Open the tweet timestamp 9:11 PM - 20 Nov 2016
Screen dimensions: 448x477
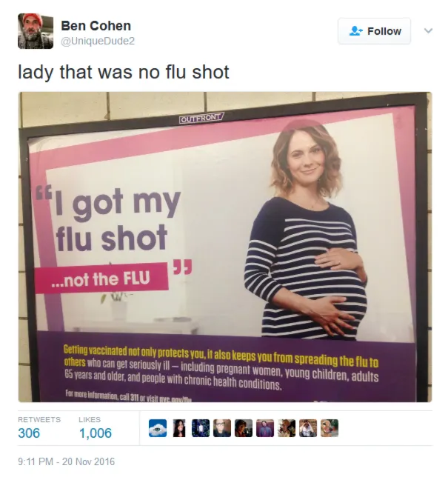[x=67, y=461]
